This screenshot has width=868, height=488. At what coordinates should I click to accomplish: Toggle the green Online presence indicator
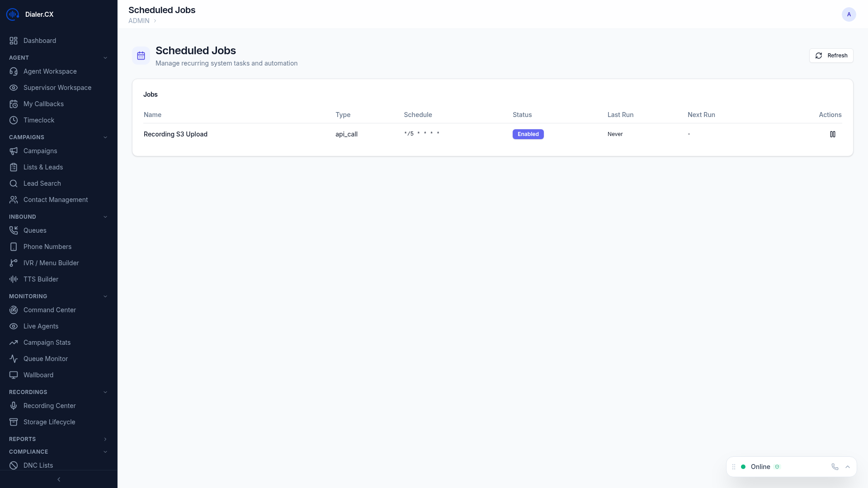point(743,467)
